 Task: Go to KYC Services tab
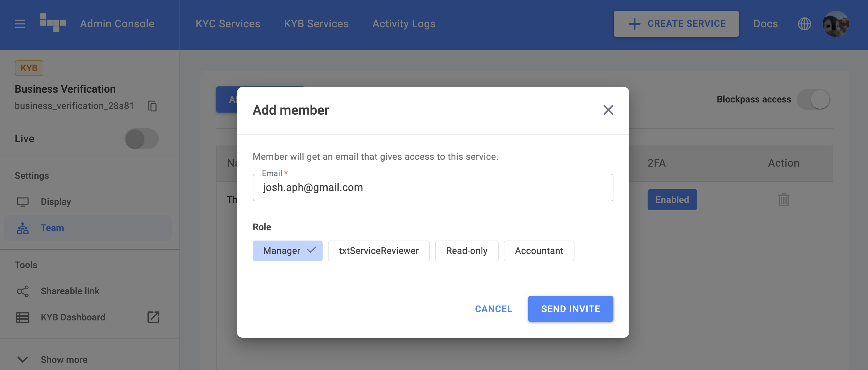228,23
